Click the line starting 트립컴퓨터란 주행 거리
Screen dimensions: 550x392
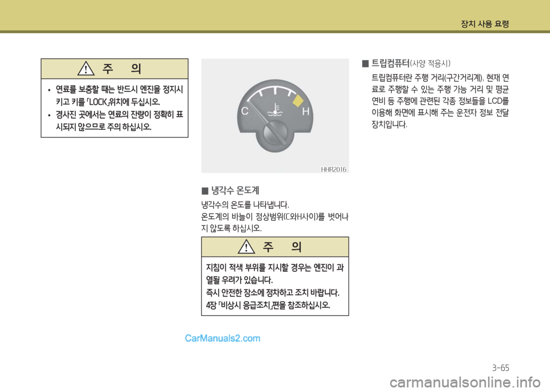[440, 77]
